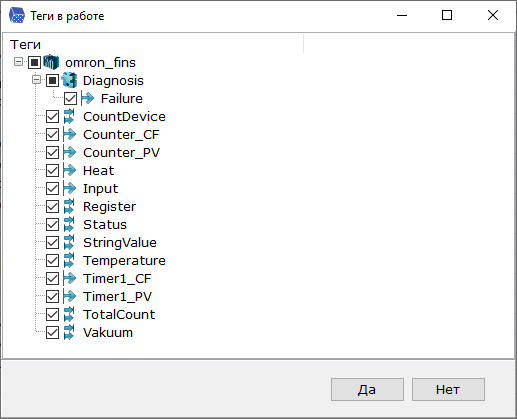Select the Status tag label
517x419 pixels.
pos(105,224)
